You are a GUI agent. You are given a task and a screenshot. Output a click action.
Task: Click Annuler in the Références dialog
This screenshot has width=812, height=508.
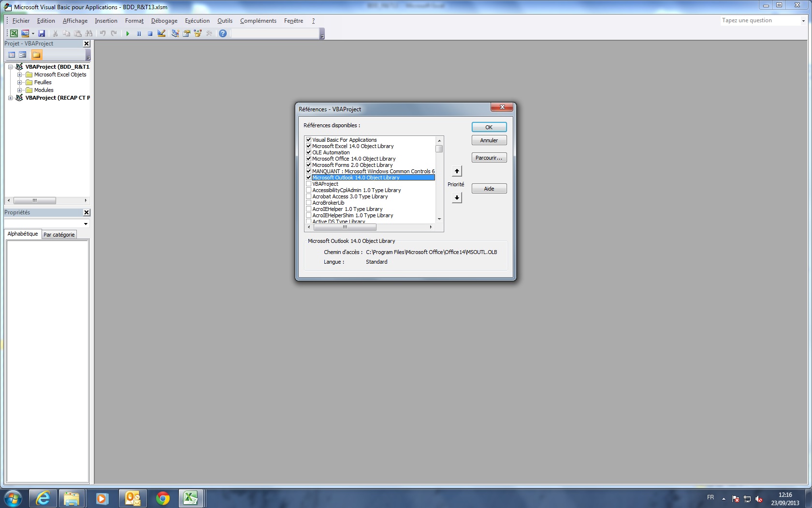489,140
